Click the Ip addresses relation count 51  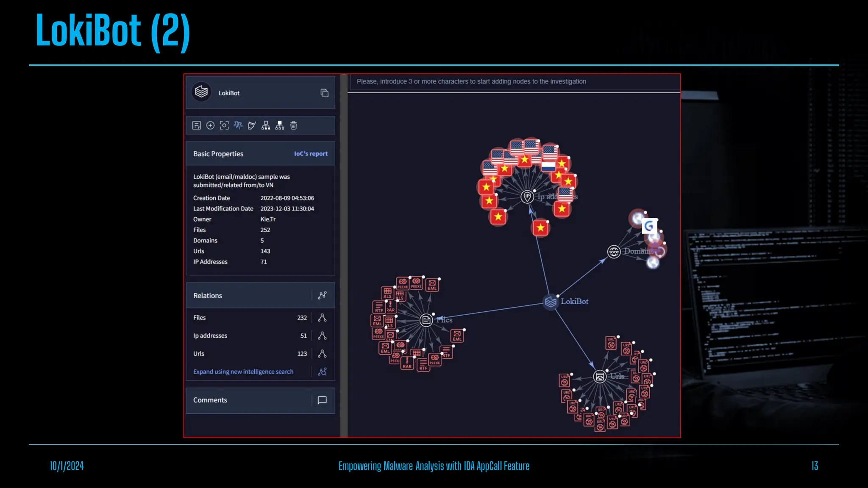pyautogui.click(x=303, y=335)
